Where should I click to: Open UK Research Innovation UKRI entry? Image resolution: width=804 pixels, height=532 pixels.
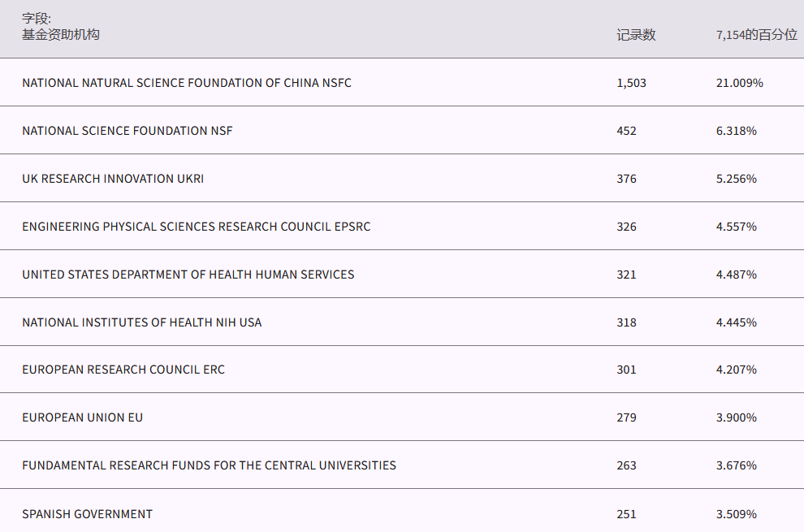click(113, 179)
